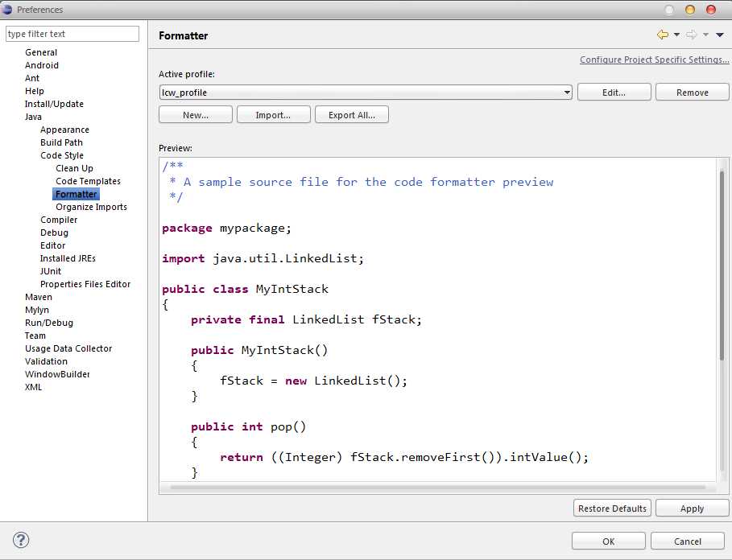This screenshot has width=732, height=560.
Task: Select Android in preferences tree
Action: click(x=42, y=65)
